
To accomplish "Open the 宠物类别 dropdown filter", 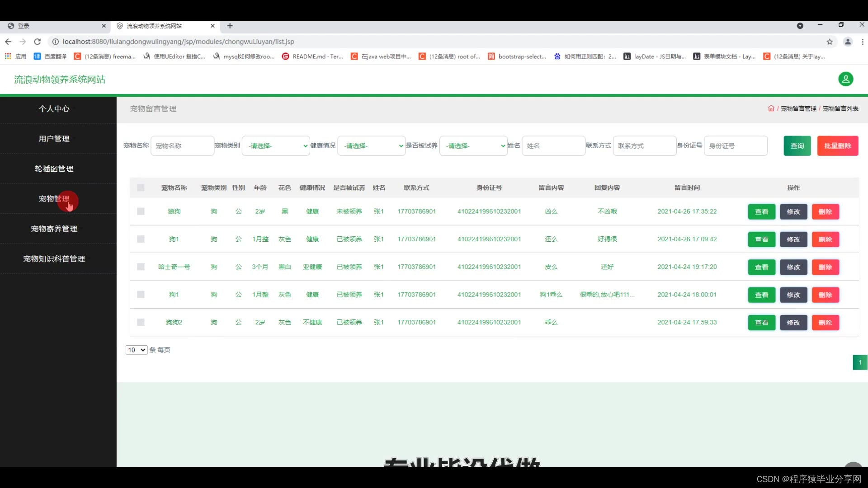I will coord(276,146).
